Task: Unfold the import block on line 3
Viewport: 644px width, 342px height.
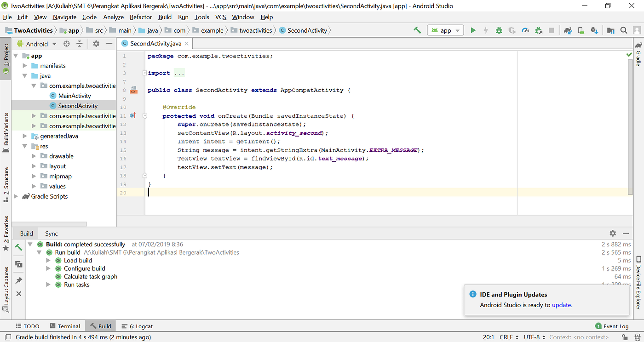Action: click(x=144, y=73)
